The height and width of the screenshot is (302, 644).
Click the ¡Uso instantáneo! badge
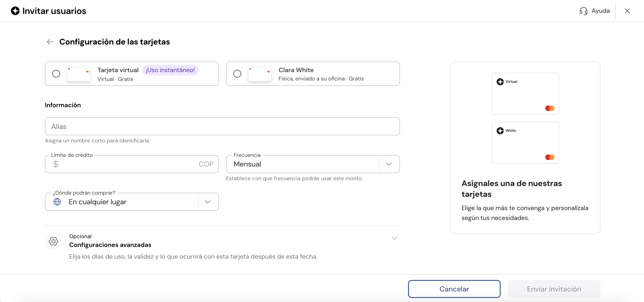pos(170,70)
